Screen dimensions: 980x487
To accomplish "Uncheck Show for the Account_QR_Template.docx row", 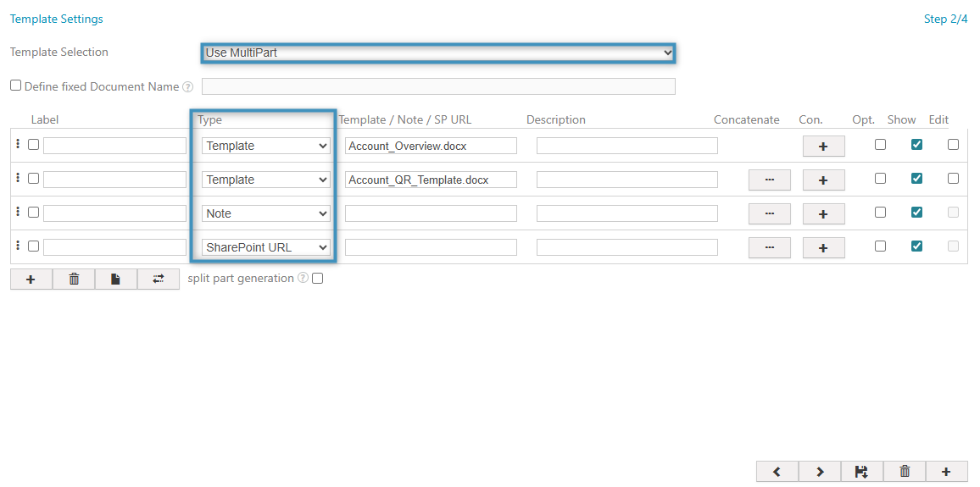I will click(916, 179).
